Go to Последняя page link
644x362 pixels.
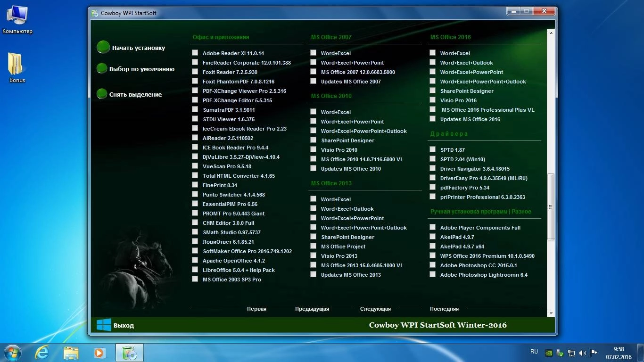tap(444, 309)
